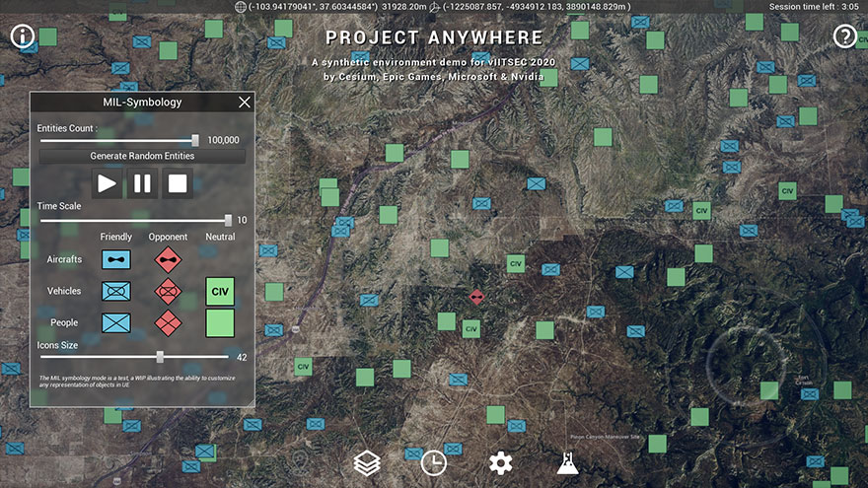Play the entity simulation

click(x=108, y=183)
